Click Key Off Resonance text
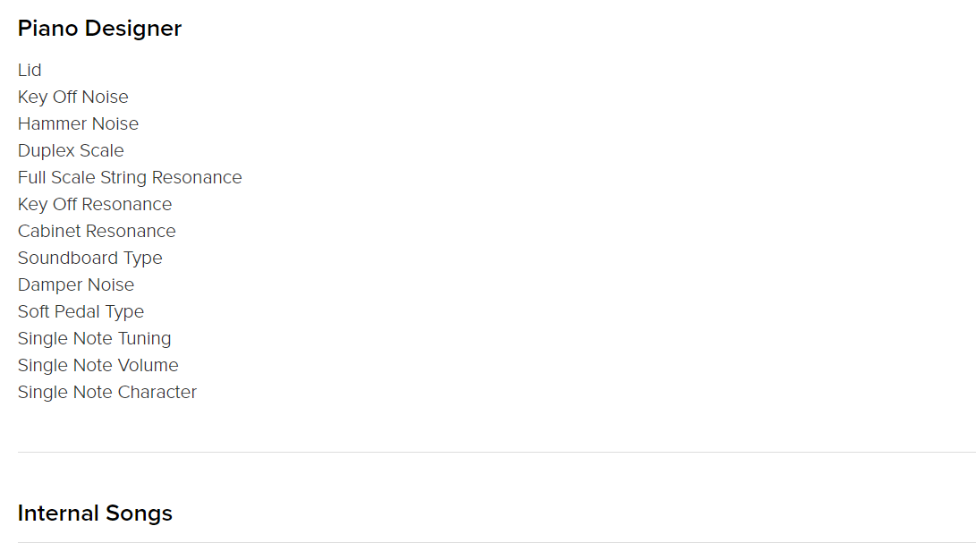976x560 pixels. point(95,204)
